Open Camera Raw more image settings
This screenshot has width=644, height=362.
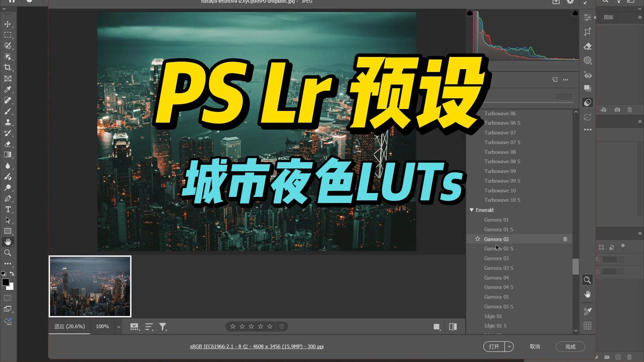pos(588,130)
